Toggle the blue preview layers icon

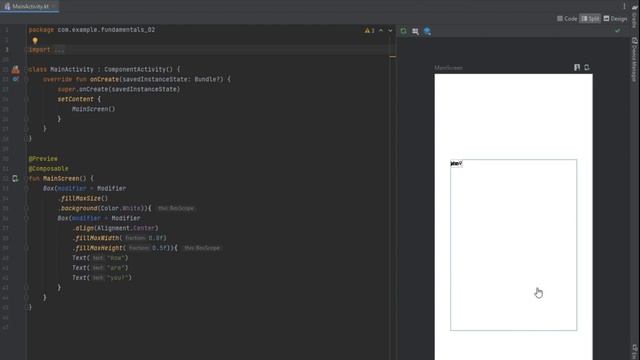(x=427, y=31)
